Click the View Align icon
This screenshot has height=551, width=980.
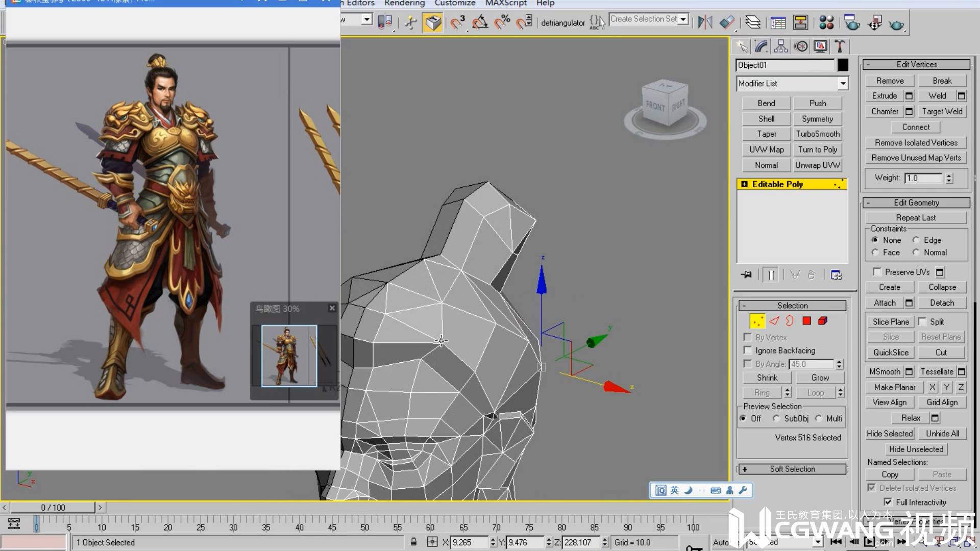(890, 403)
